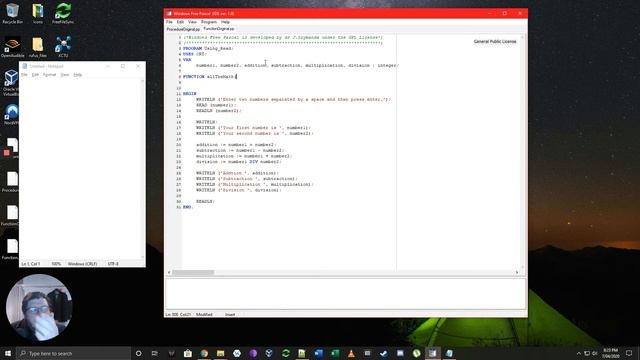Open the Recycle Bin desktop icon
Image resolution: width=640 pixels, height=360 pixels.
[x=12, y=13]
